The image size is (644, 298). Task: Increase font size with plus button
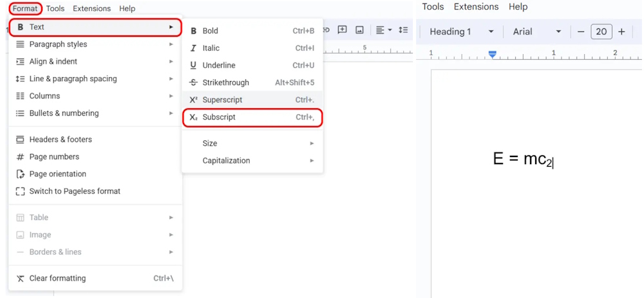point(621,32)
